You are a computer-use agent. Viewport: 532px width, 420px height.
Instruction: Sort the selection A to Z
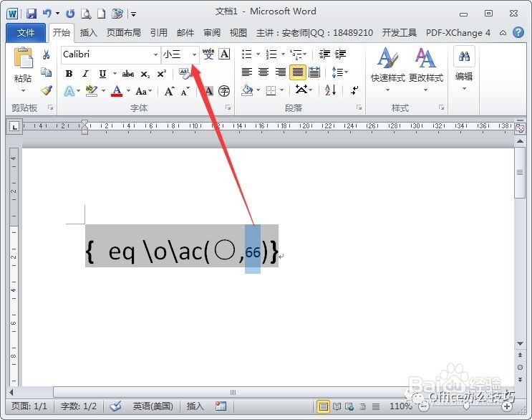coord(331,90)
